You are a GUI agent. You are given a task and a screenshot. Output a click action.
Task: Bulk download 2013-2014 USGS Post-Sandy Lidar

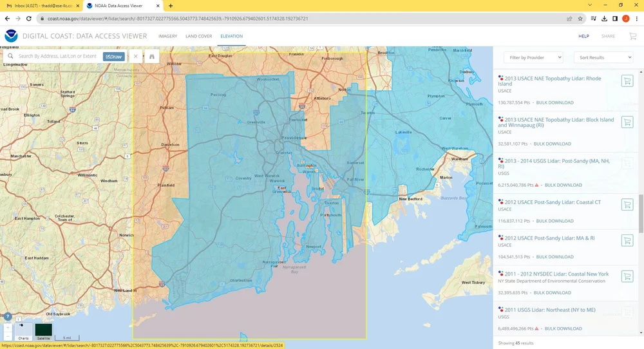[563, 185]
